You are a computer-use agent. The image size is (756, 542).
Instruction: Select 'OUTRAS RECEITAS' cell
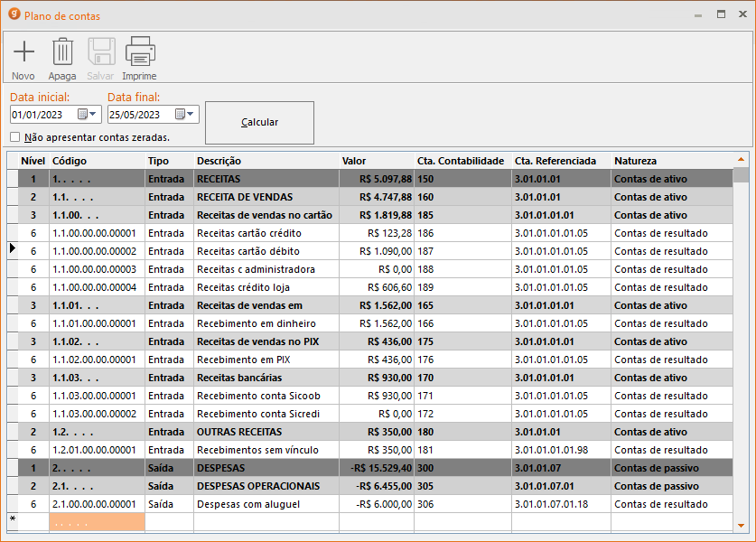266,432
